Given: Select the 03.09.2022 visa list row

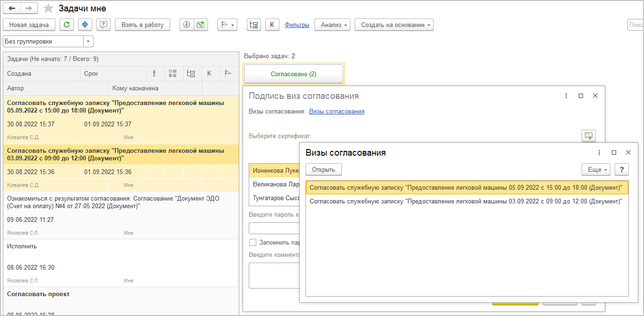Looking at the screenshot, I should 466,201.
